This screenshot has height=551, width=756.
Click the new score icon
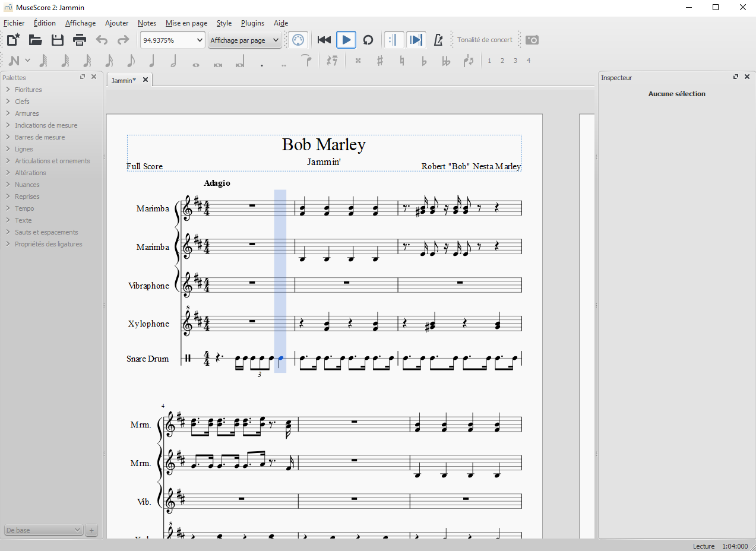13,40
